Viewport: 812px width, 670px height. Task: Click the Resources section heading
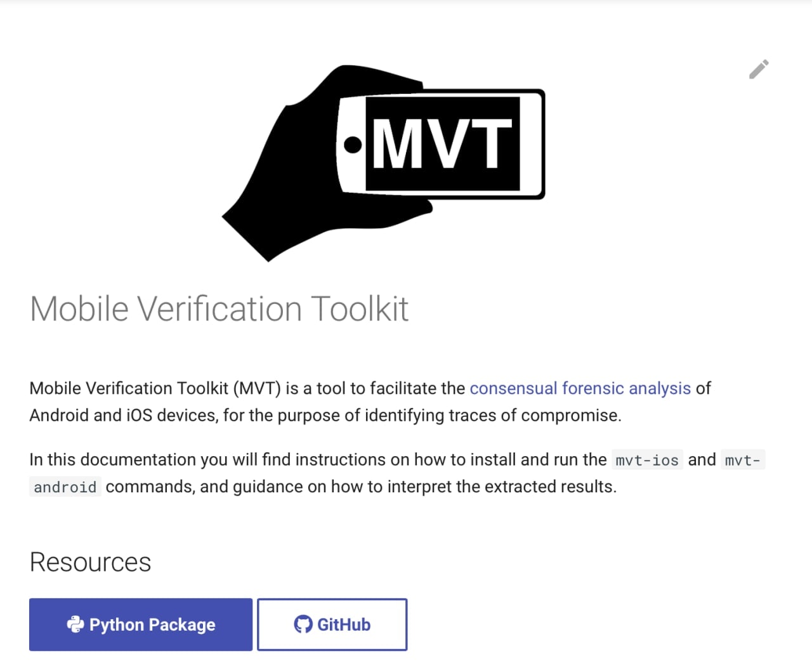point(90,562)
